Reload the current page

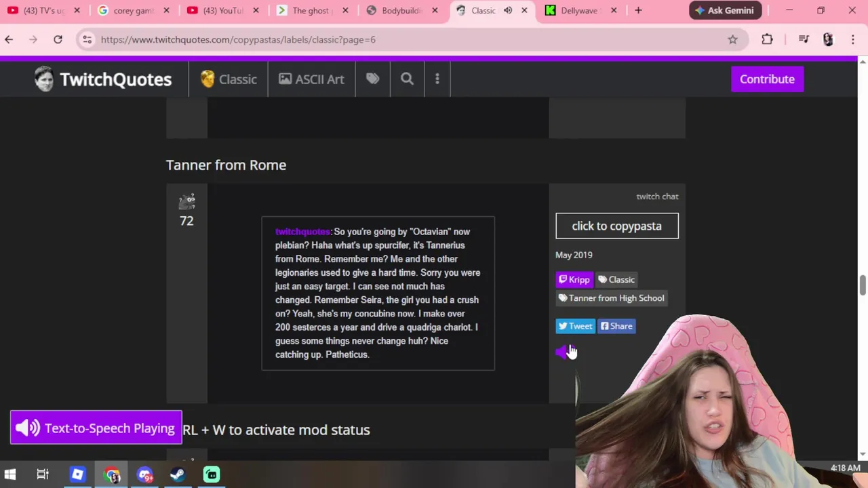pos(58,39)
